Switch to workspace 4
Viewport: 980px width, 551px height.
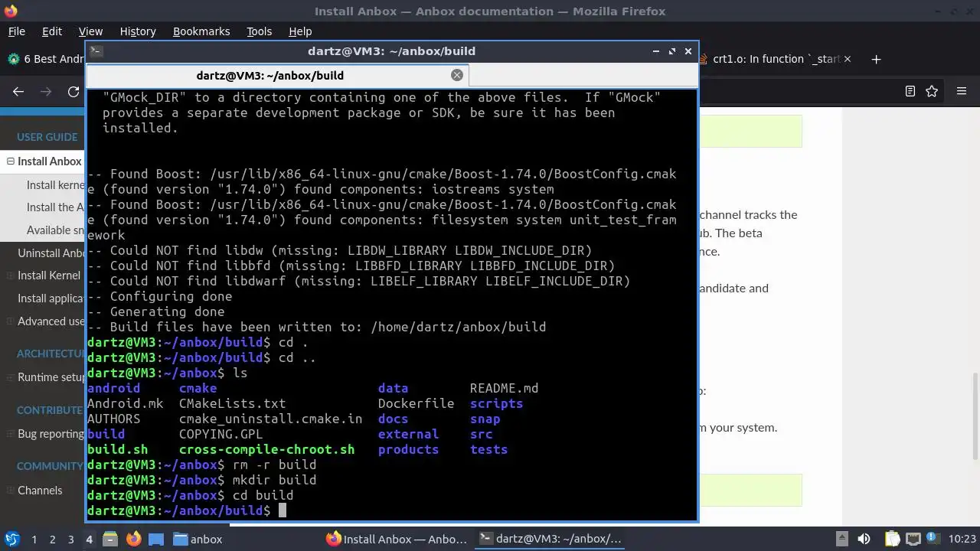tap(90, 540)
